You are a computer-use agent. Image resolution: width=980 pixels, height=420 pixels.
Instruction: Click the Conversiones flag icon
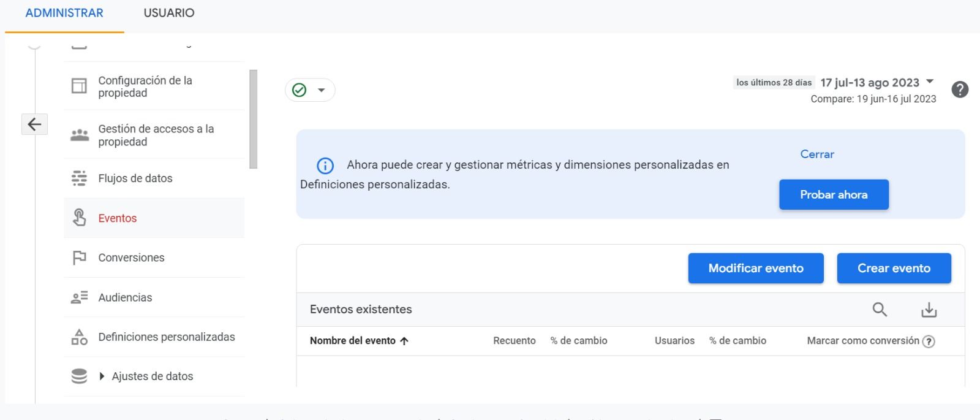[x=79, y=258]
